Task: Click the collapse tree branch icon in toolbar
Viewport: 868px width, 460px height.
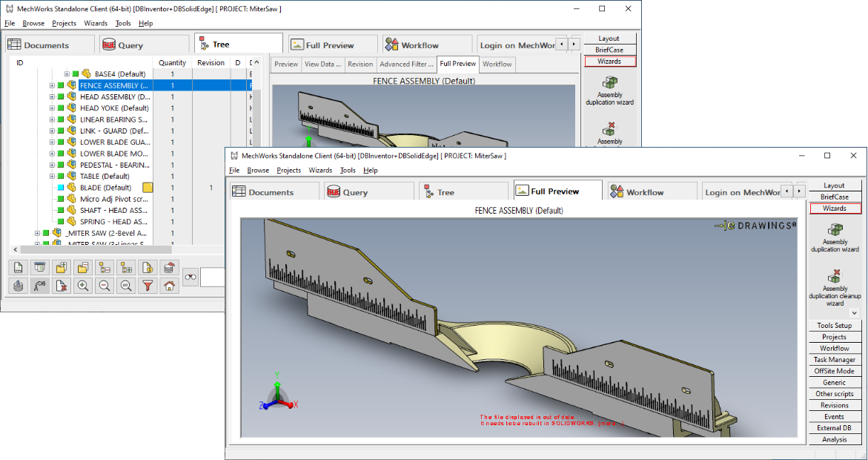Action: click(x=105, y=269)
